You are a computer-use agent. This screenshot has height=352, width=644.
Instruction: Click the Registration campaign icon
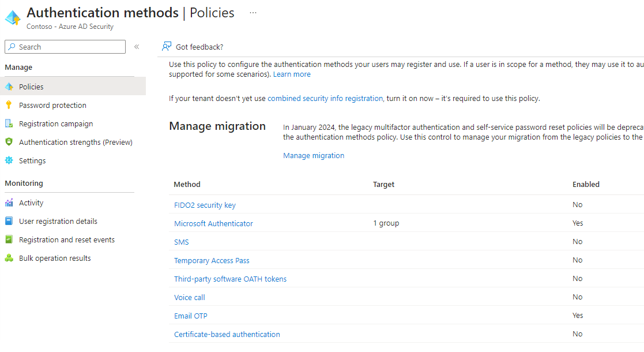pos(9,123)
